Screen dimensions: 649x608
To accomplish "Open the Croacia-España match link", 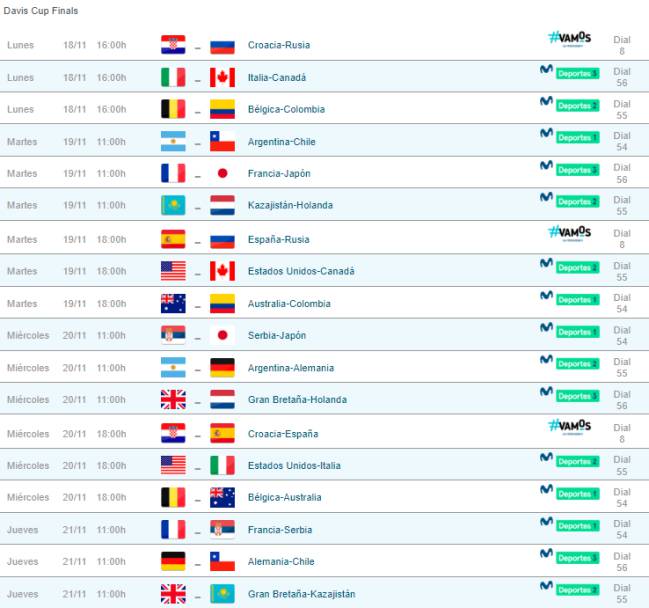I will [283, 434].
